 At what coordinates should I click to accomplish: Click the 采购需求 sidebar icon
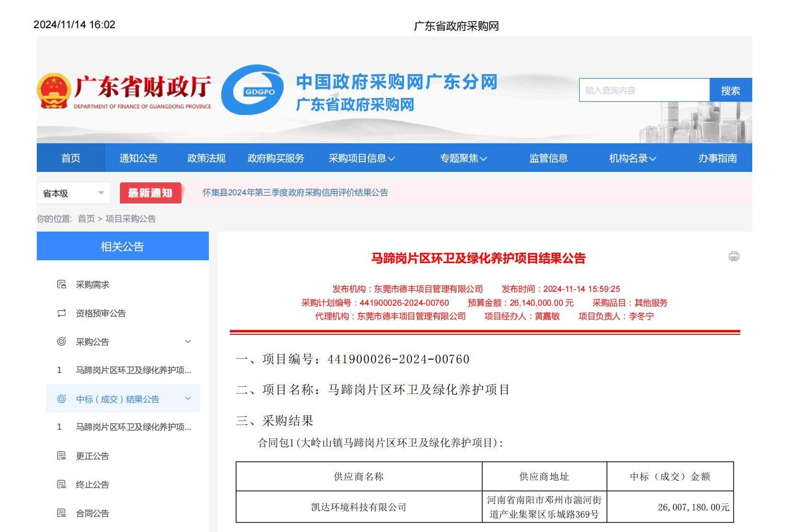(62, 285)
